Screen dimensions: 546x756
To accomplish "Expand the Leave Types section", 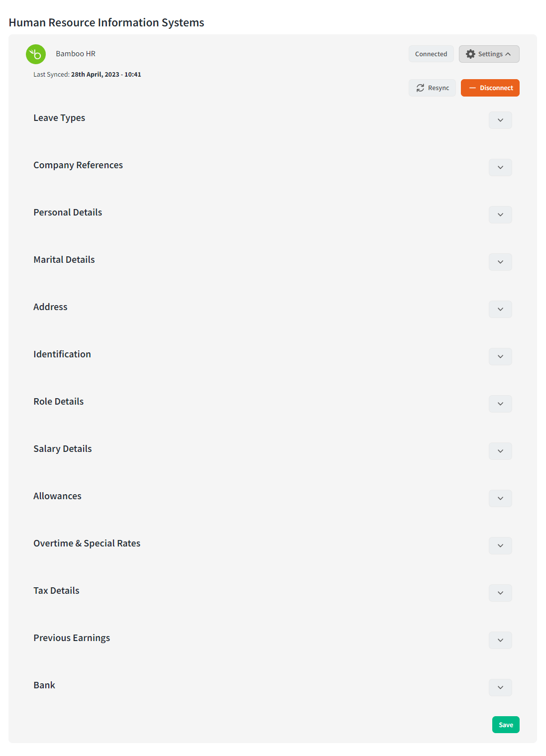I will (x=500, y=120).
